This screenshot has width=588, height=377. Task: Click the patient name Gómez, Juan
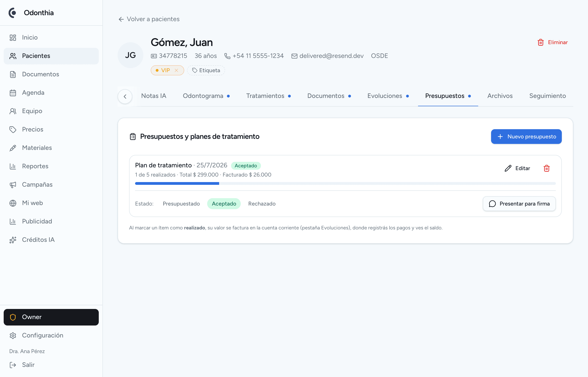point(181,42)
